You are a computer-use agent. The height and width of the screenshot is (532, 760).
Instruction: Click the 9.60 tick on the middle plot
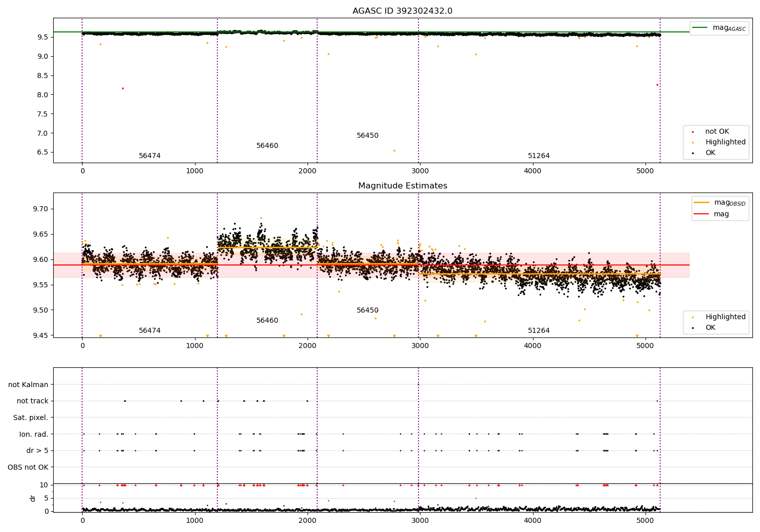pyautogui.click(x=41, y=260)
